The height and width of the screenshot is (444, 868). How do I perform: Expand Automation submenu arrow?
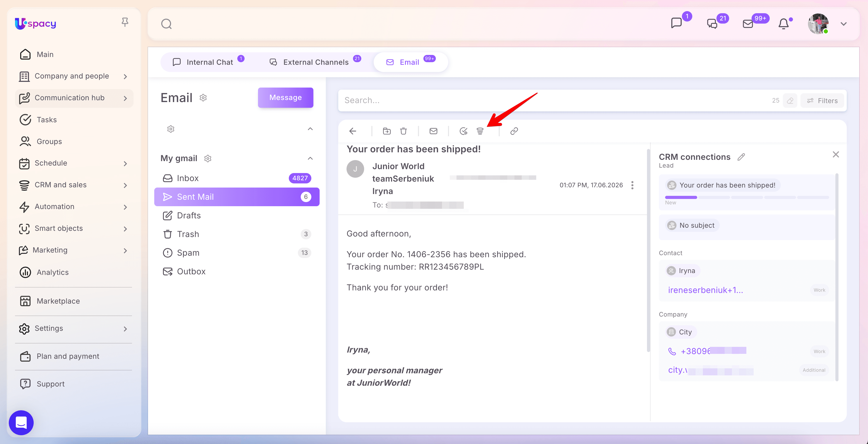click(x=125, y=207)
